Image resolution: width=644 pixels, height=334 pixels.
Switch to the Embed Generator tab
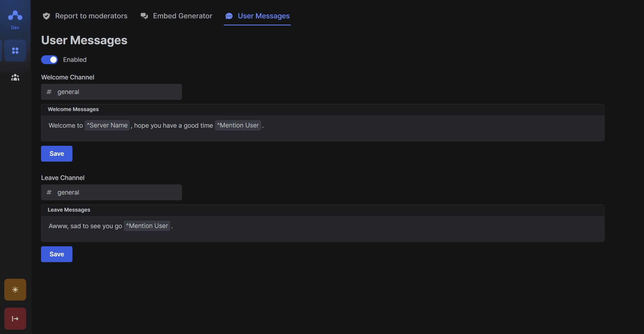(x=182, y=16)
